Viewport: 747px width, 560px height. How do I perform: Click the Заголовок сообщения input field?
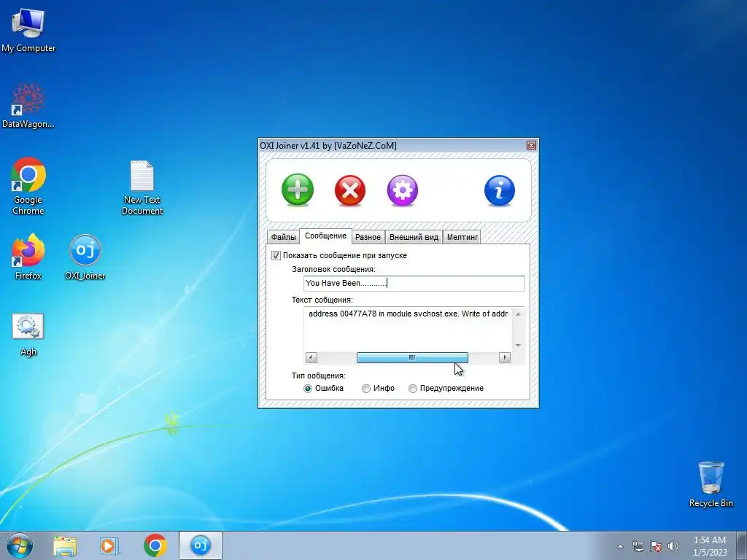[414, 284]
